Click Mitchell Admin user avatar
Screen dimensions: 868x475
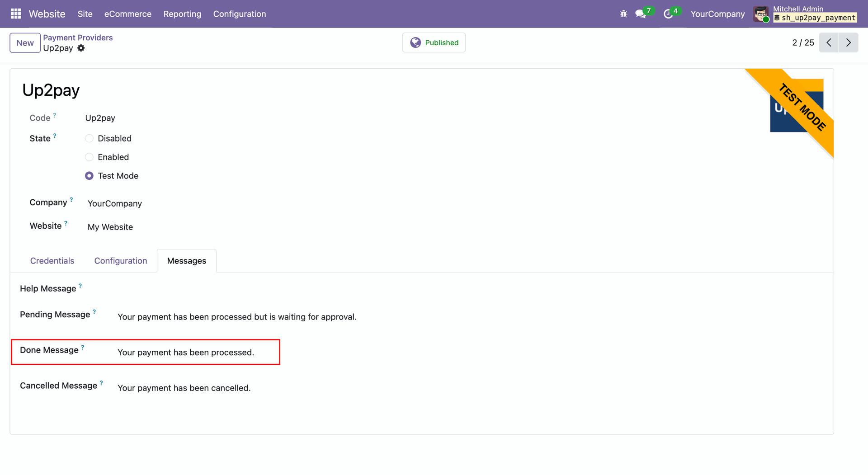761,14
